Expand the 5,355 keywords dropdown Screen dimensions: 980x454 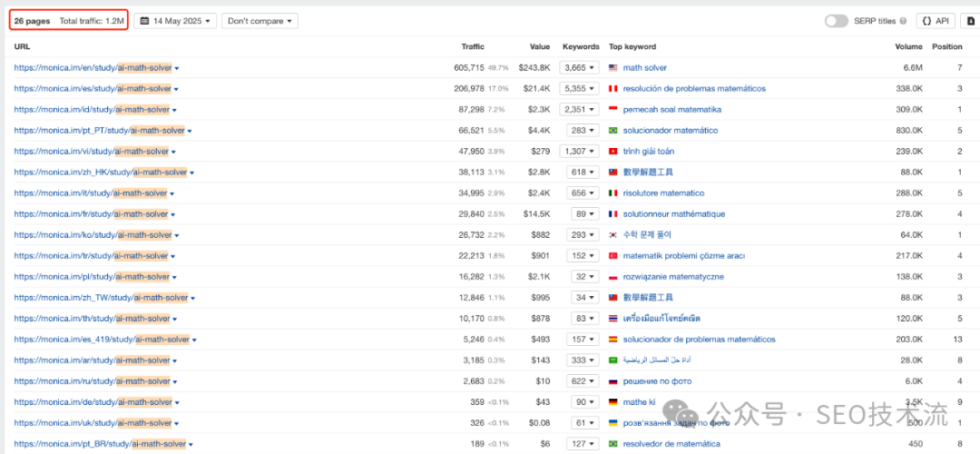pyautogui.click(x=579, y=89)
